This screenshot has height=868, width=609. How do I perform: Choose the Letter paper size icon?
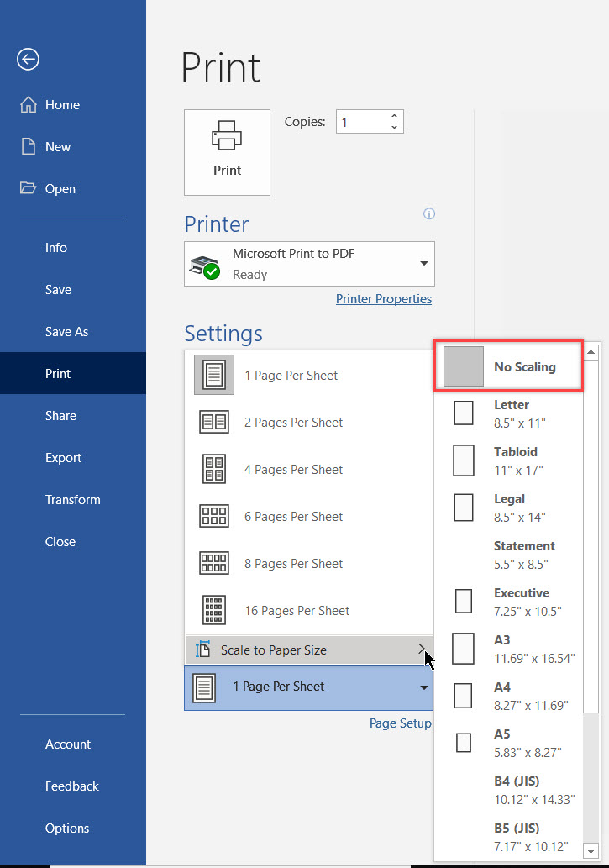(464, 413)
